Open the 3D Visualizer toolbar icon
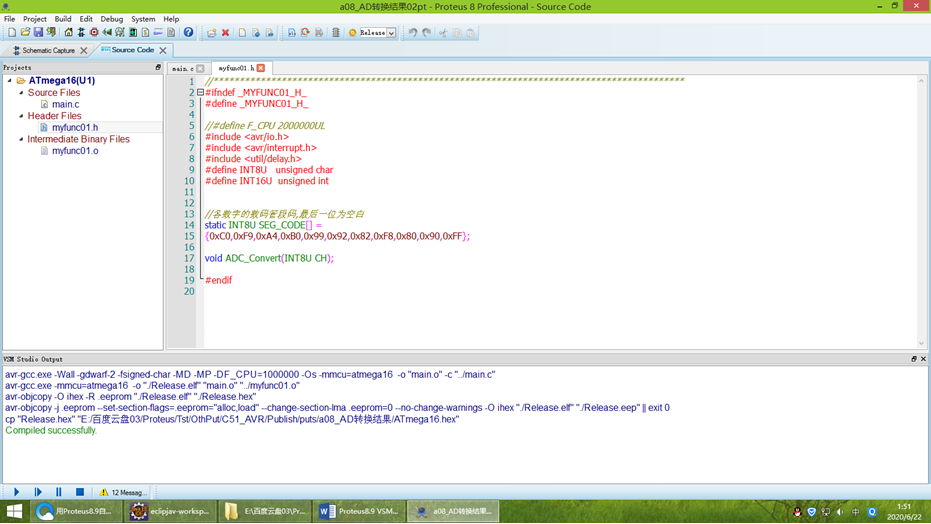The height and width of the screenshot is (524, 931). (x=107, y=33)
